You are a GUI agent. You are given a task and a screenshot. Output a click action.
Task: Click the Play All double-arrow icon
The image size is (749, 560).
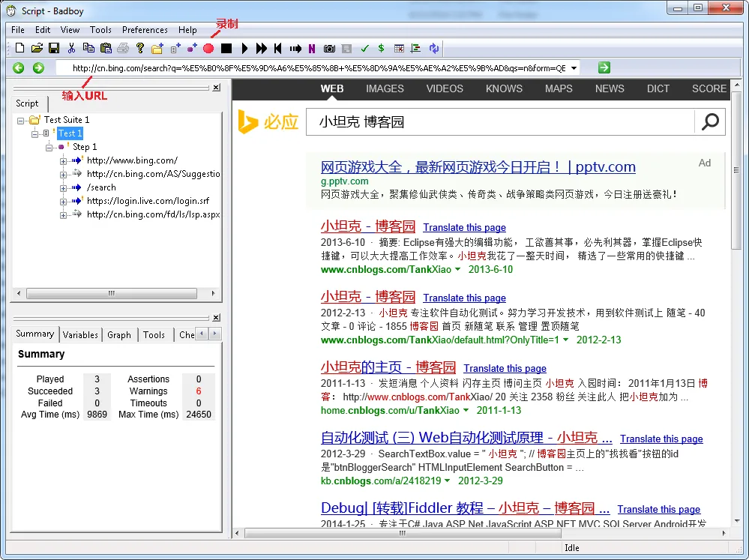click(262, 48)
